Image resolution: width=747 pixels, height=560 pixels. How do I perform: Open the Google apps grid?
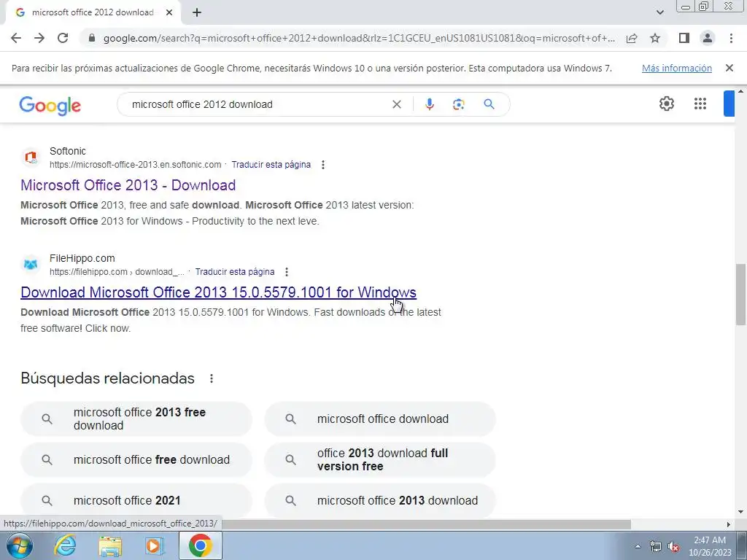click(700, 104)
